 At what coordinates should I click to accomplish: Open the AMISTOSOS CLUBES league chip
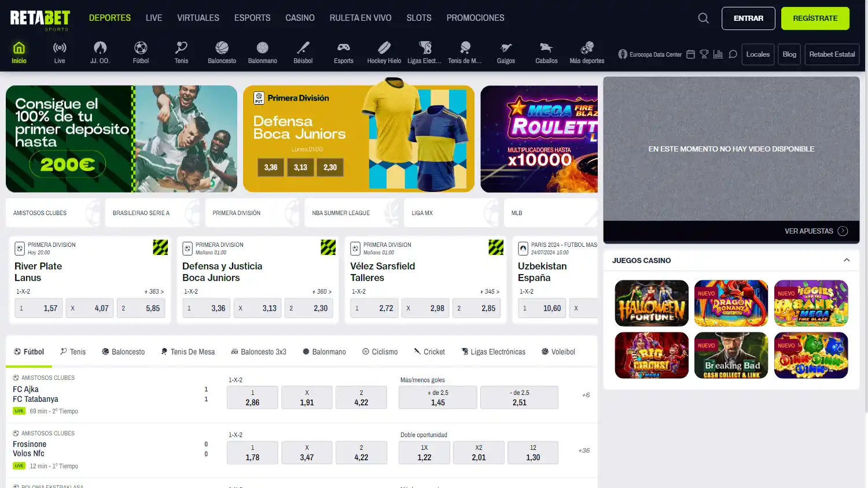[53, 213]
